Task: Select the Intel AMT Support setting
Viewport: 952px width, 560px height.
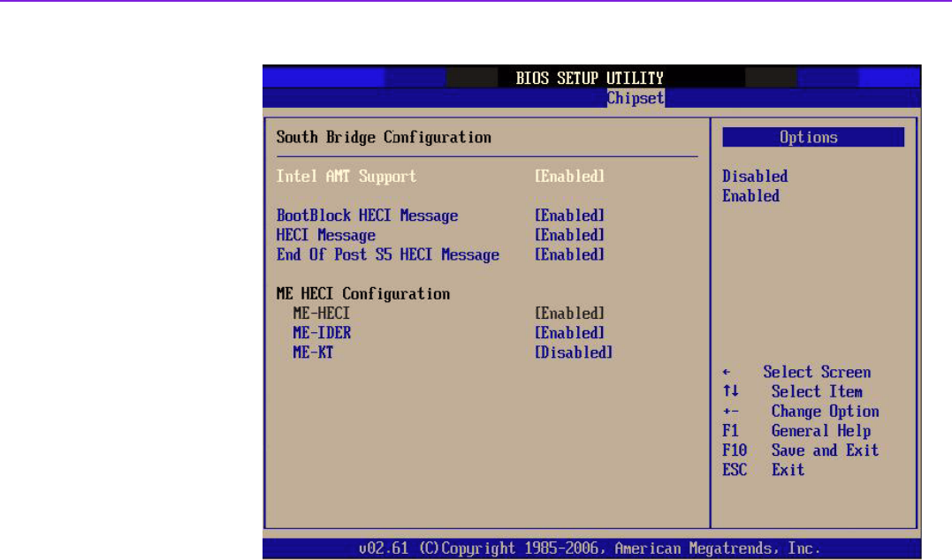Action: pos(346,176)
